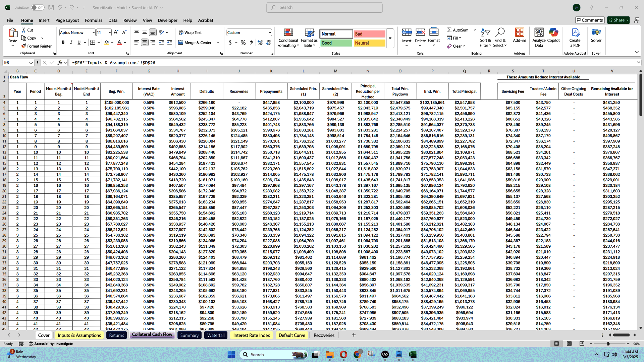The height and width of the screenshot is (362, 644).
Task: Open the Interest Rate Index sheet
Action: coord(252,335)
